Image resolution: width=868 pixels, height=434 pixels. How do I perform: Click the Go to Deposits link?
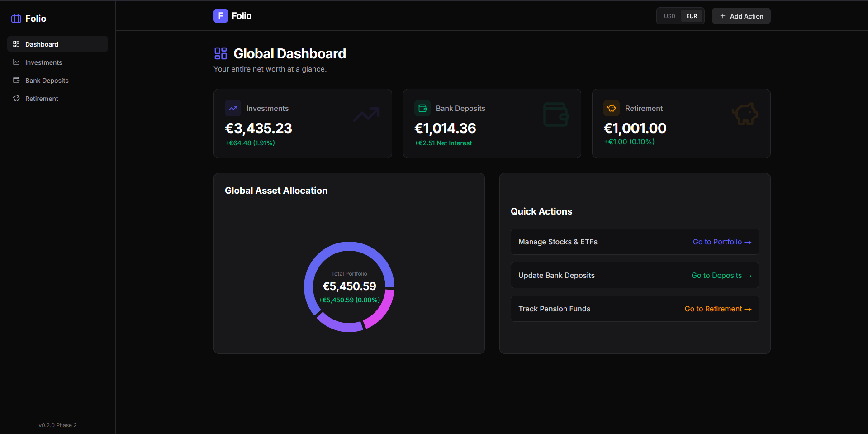pos(721,275)
